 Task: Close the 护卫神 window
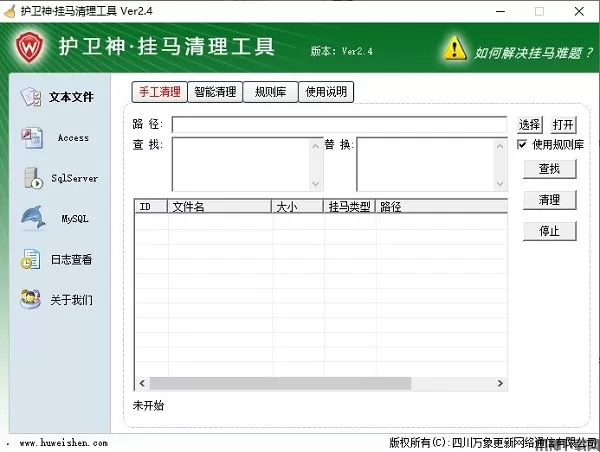(579, 11)
